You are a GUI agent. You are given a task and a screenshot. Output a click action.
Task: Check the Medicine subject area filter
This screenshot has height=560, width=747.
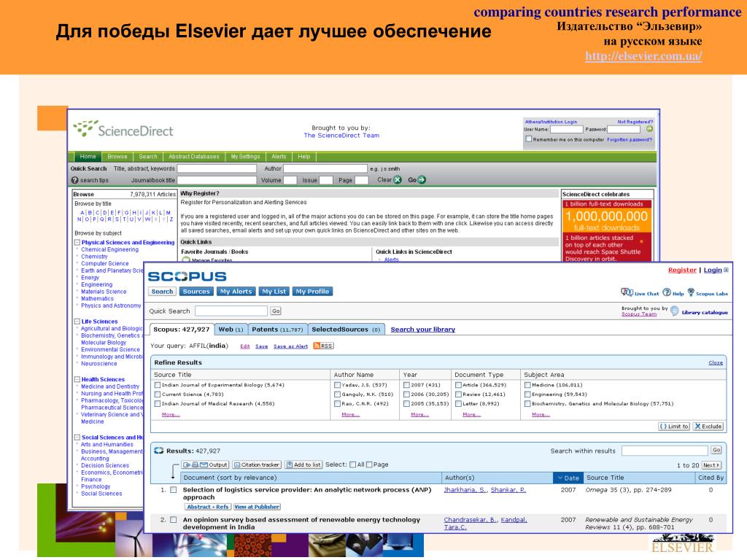[528, 385]
